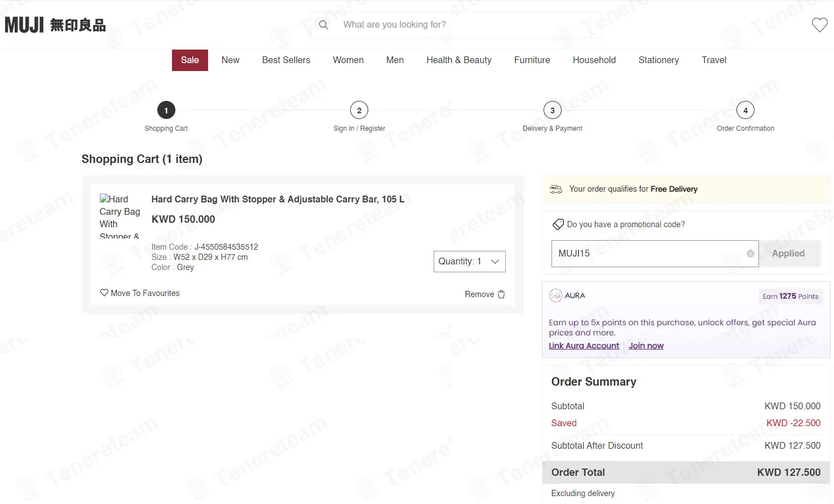Click step 4 Order Confirmation circle
This screenshot has width=834, height=504.
745,110
